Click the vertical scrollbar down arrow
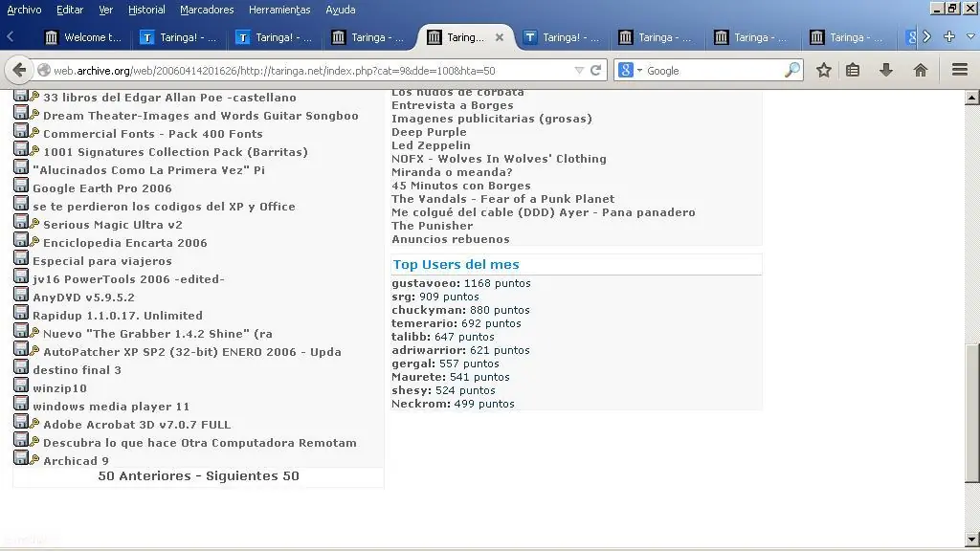The image size is (980, 551). point(971,540)
